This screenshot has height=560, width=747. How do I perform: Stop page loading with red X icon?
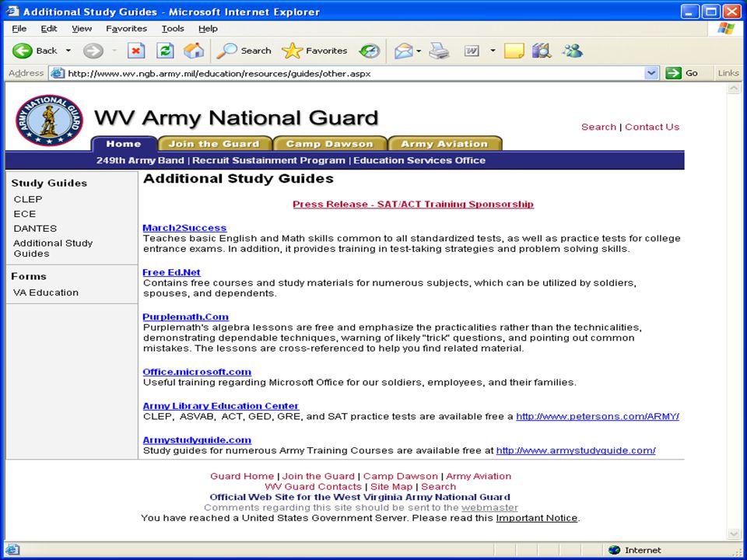pos(136,50)
